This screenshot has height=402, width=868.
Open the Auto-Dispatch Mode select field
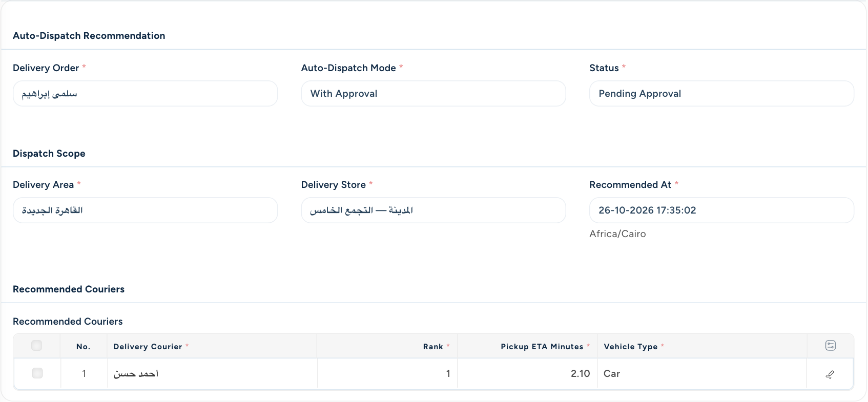(433, 94)
